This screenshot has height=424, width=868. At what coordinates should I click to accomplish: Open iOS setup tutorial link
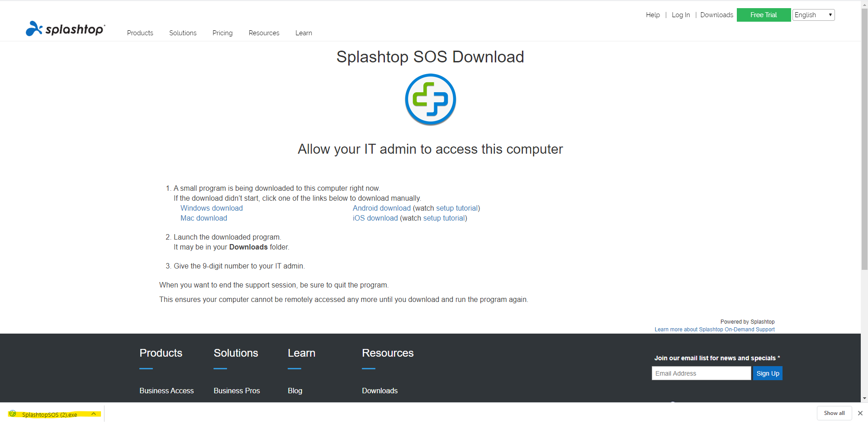pyautogui.click(x=444, y=218)
